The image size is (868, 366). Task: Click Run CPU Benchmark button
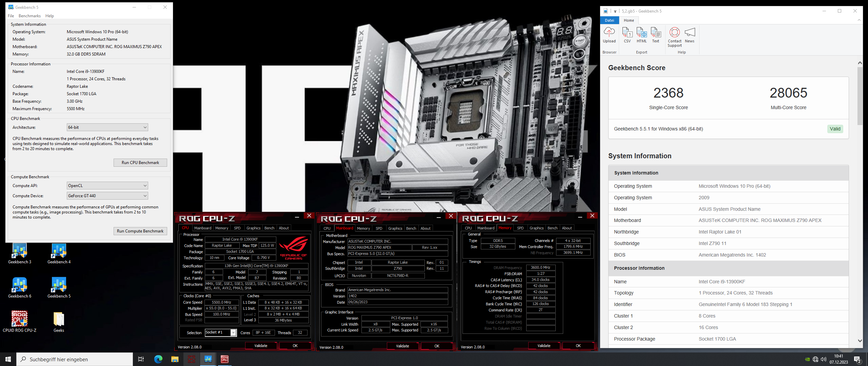(x=140, y=163)
